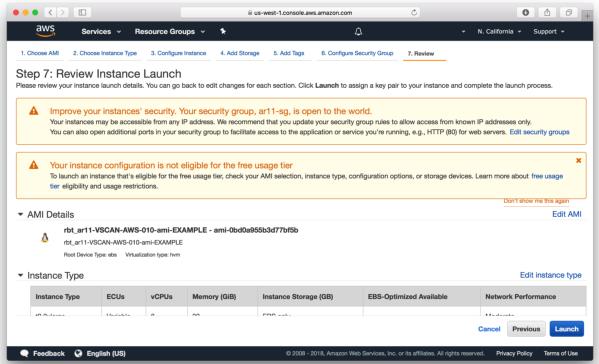Screen dimensions: 599x364
Task: Click the AMI name rbt_ar11-VSCAN-AWS-010-ami-EXAMPLE heading
Action: click(181, 230)
